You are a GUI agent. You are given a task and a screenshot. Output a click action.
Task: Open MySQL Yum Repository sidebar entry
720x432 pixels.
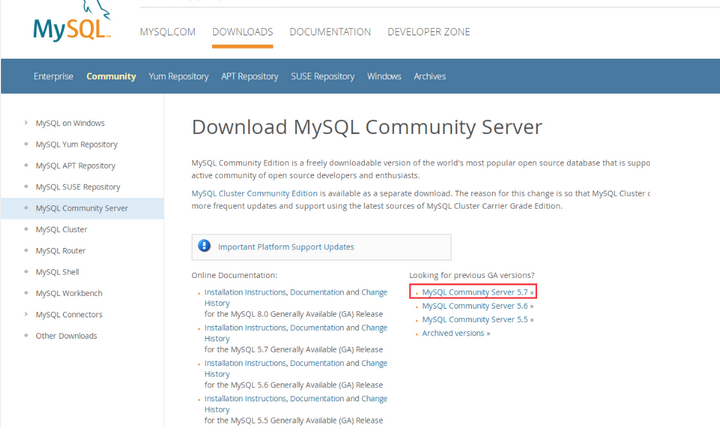77,145
